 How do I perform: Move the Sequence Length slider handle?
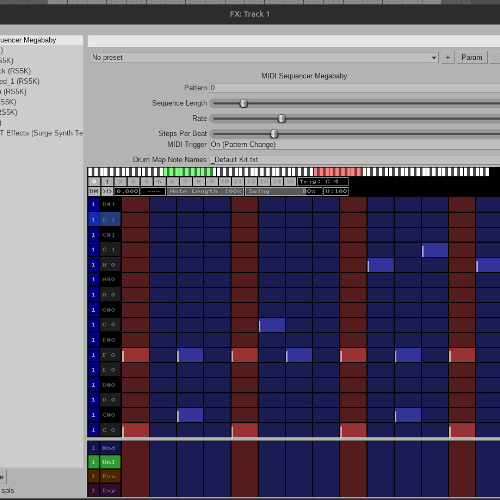244,103
